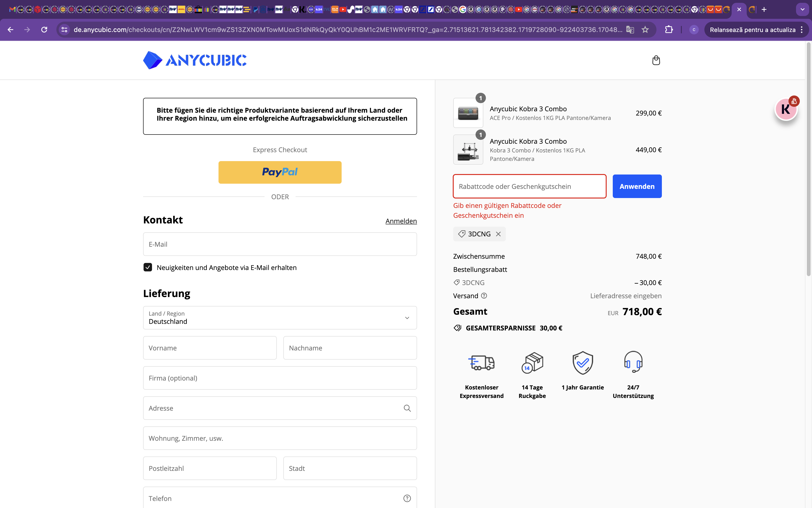Click the Stadt input field
This screenshot has width=812, height=508.
pyautogui.click(x=350, y=468)
